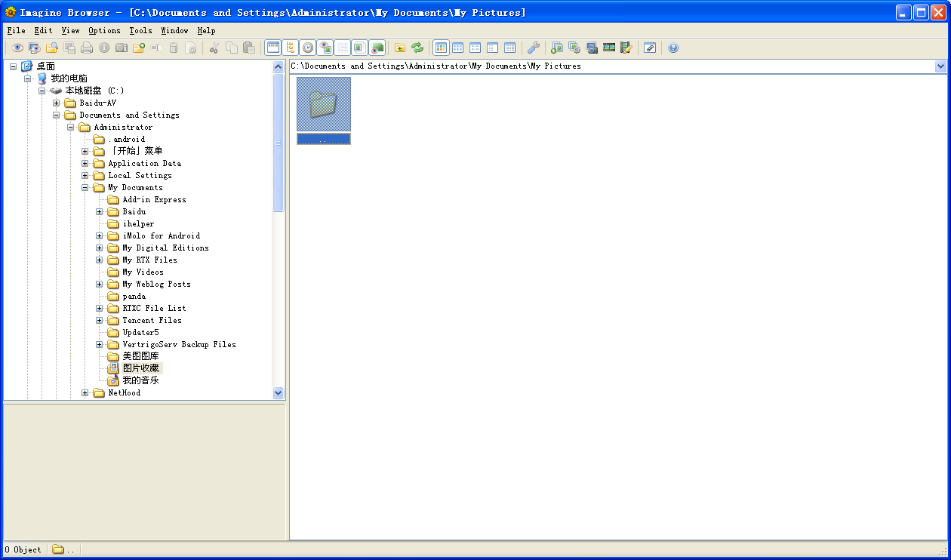
Task: Click the film strip edit pencil icon
Action: 626,48
